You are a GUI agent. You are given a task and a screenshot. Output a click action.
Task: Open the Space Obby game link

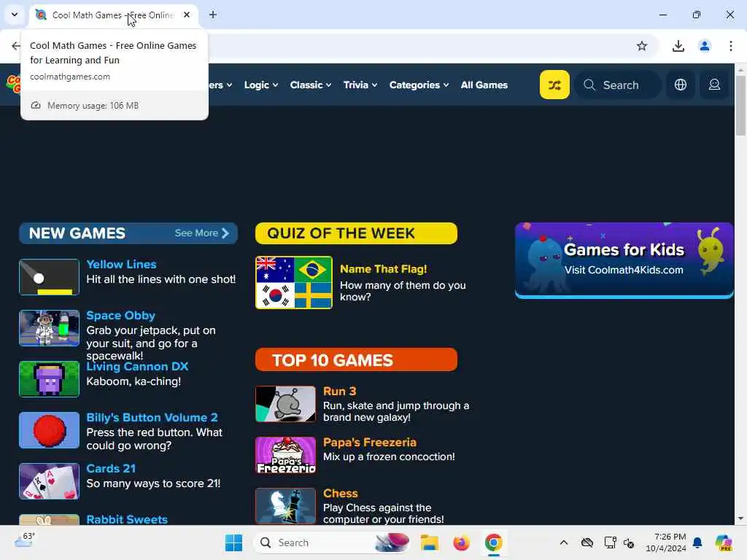coord(120,315)
